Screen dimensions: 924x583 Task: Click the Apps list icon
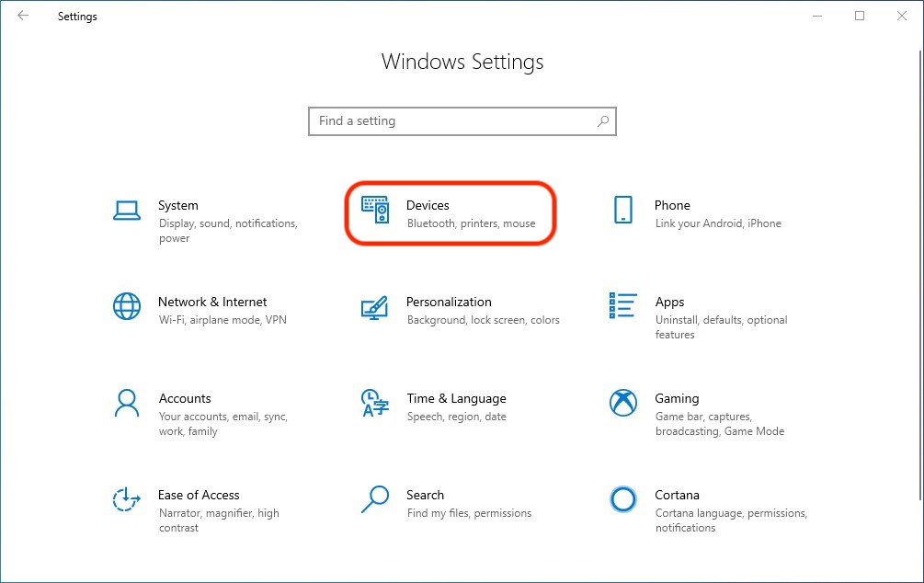[622, 305]
